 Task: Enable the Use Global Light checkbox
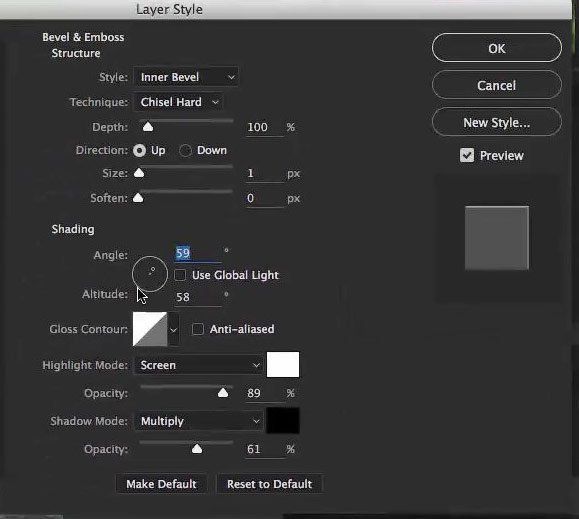click(180, 275)
